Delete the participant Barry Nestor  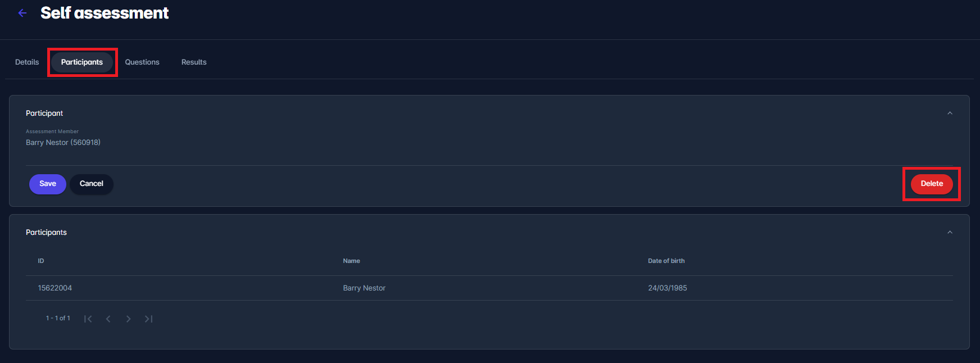point(931,184)
